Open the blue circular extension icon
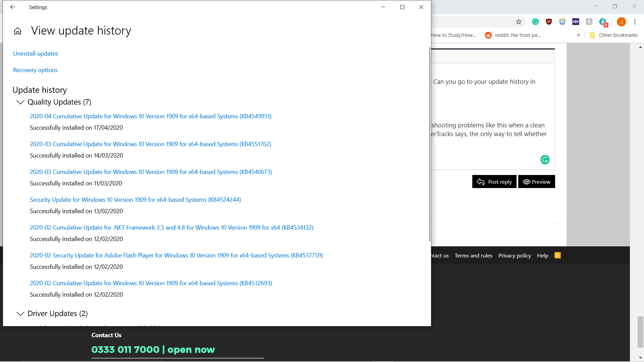This screenshot has width=644, height=362. pos(562,22)
